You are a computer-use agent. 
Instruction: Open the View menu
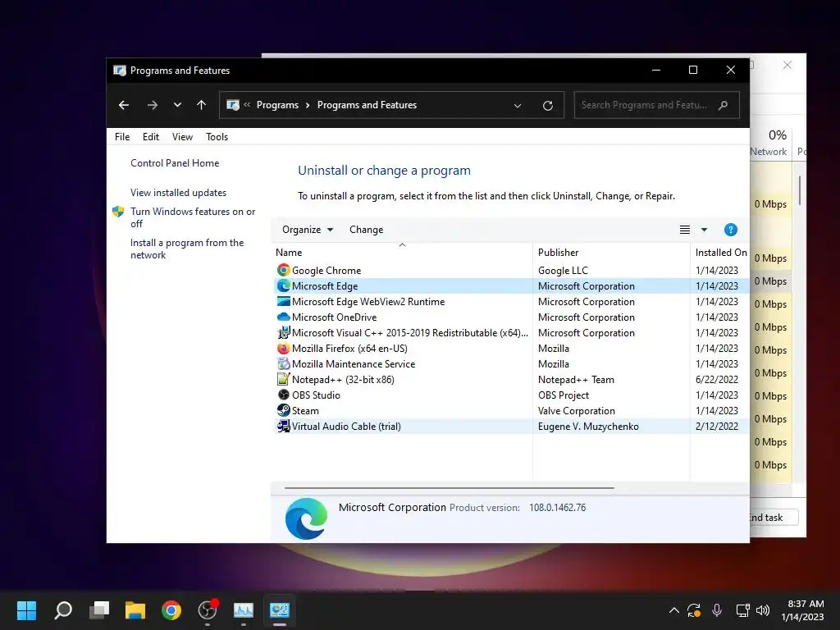tap(182, 137)
